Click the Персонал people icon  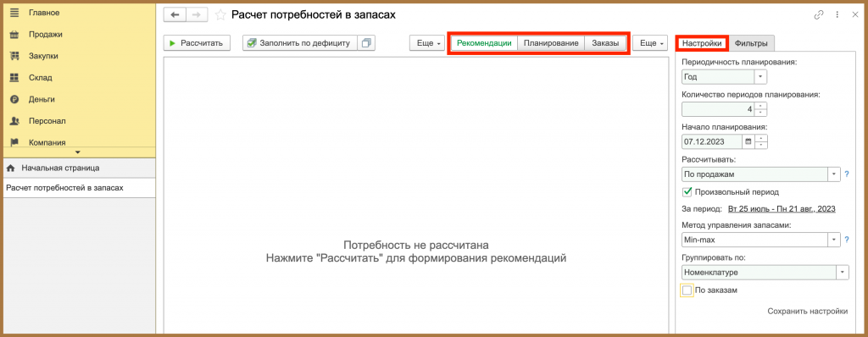click(15, 121)
